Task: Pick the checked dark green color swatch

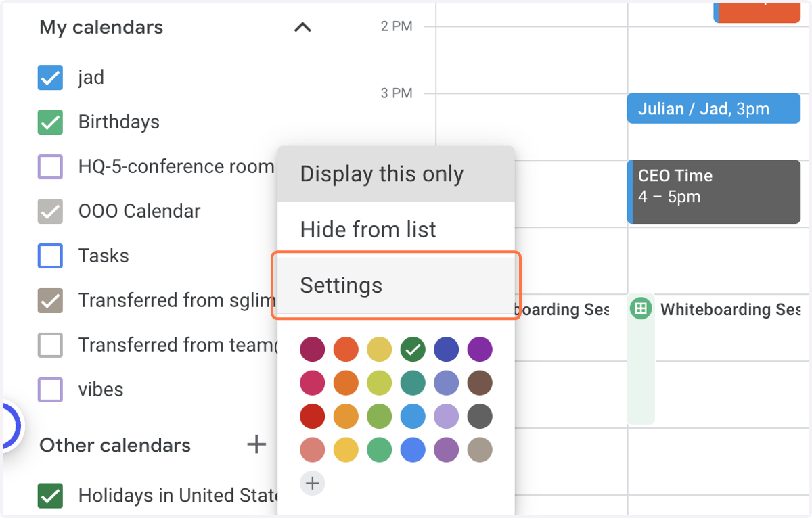Action: (413, 350)
